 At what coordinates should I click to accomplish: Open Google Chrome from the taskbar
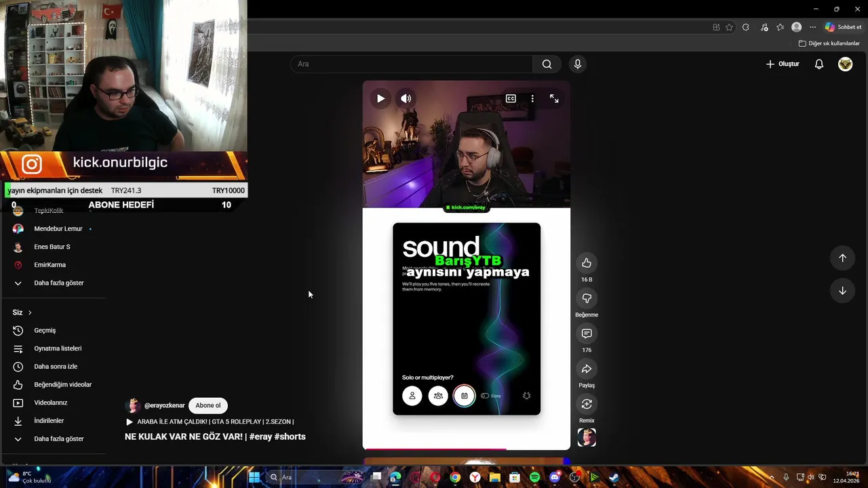click(x=455, y=477)
